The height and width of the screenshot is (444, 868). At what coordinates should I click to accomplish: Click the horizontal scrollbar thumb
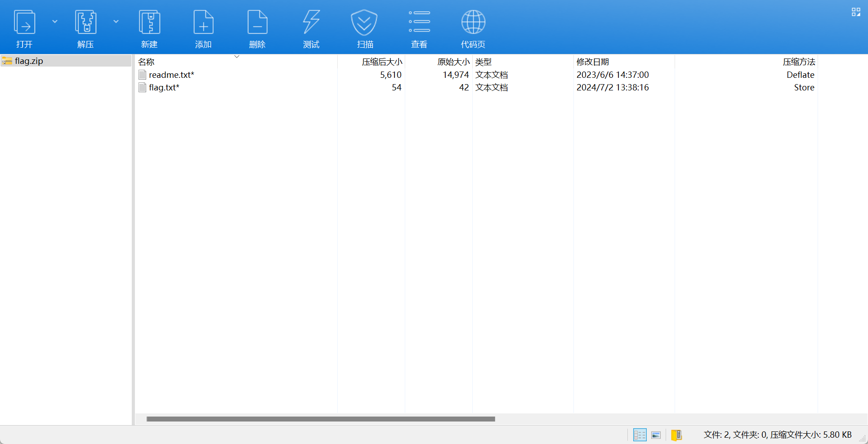tap(321, 419)
